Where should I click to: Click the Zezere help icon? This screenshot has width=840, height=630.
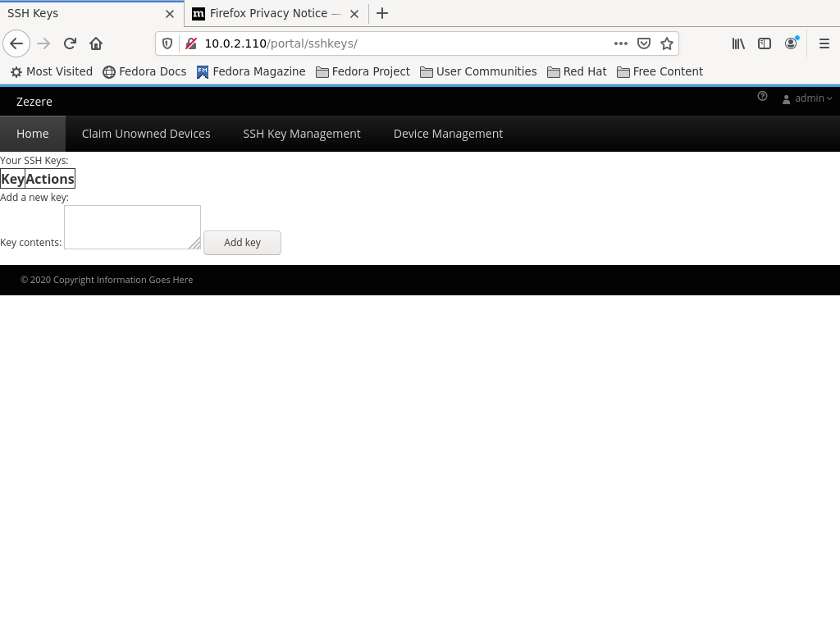pos(762,97)
